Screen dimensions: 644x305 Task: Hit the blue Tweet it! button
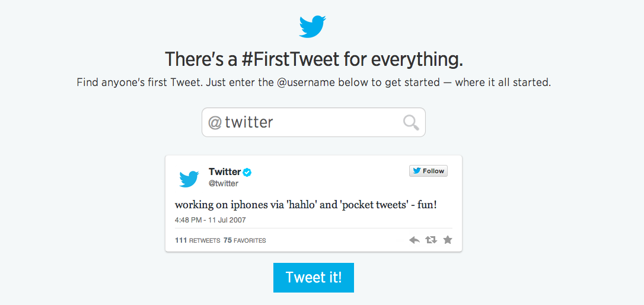pos(313,278)
